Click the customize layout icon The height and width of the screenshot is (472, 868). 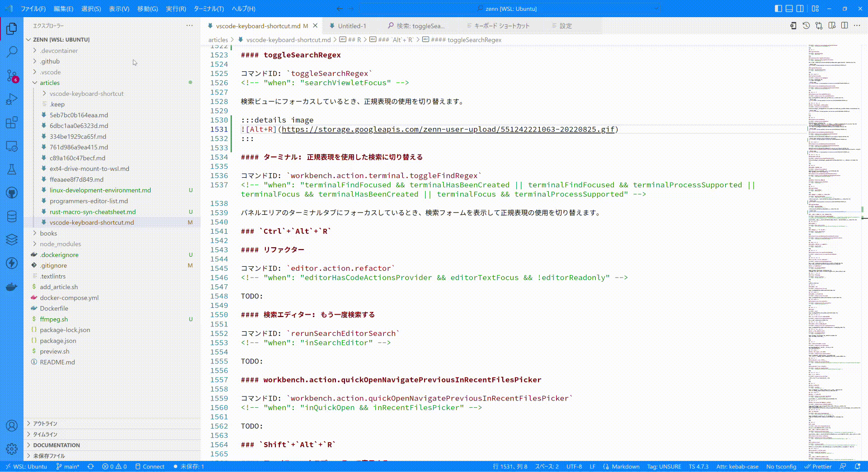coord(815,9)
